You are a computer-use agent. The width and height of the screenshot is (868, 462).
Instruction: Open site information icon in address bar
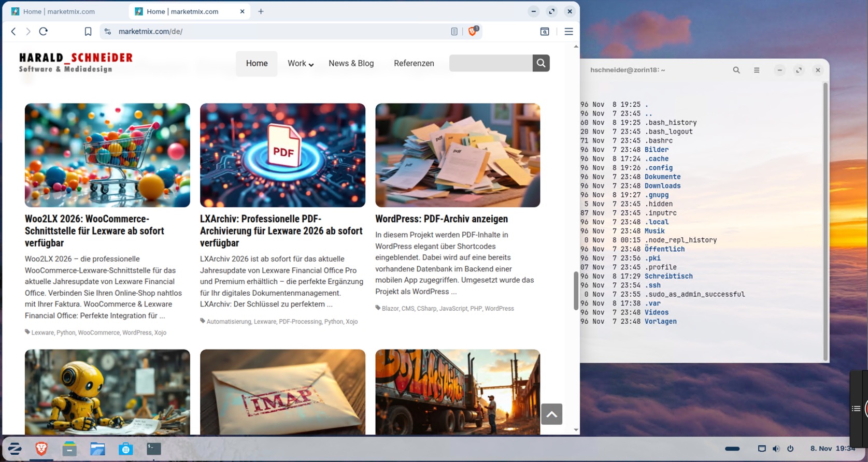(x=108, y=32)
